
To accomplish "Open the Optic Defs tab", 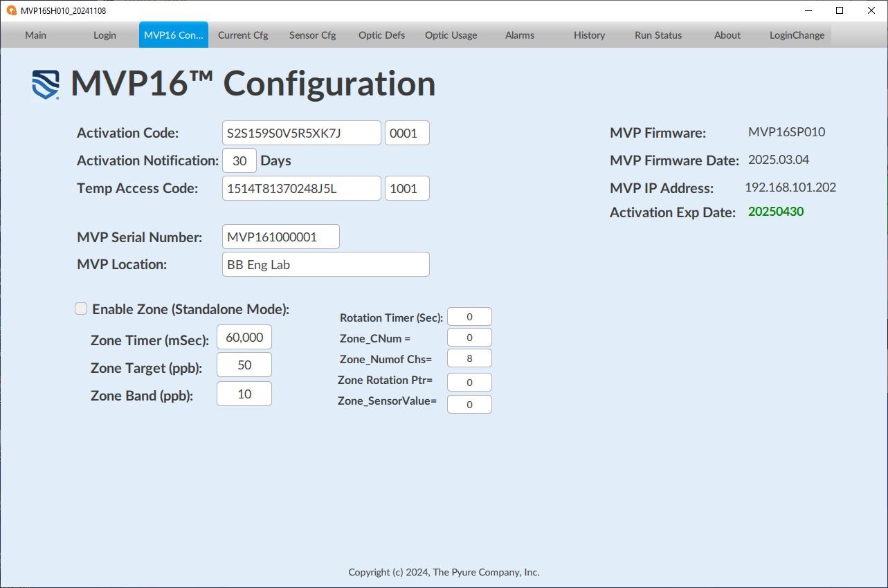I will click(x=381, y=35).
